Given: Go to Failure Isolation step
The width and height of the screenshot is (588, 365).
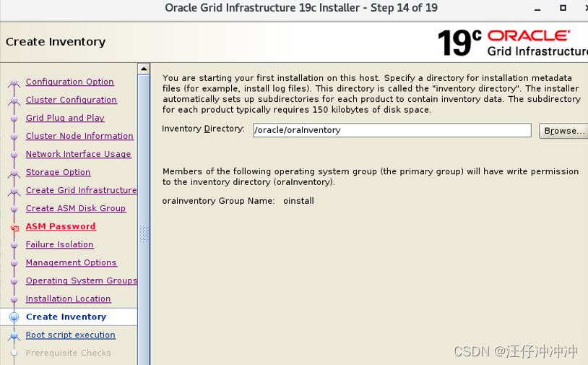Looking at the screenshot, I should [x=60, y=244].
